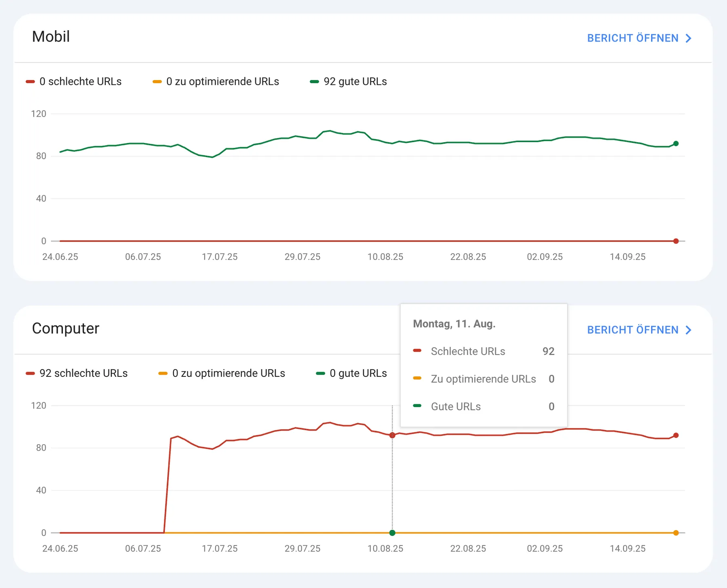This screenshot has width=727, height=588.
Task: Click the red hovered data point on Computer chart
Action: pos(392,435)
